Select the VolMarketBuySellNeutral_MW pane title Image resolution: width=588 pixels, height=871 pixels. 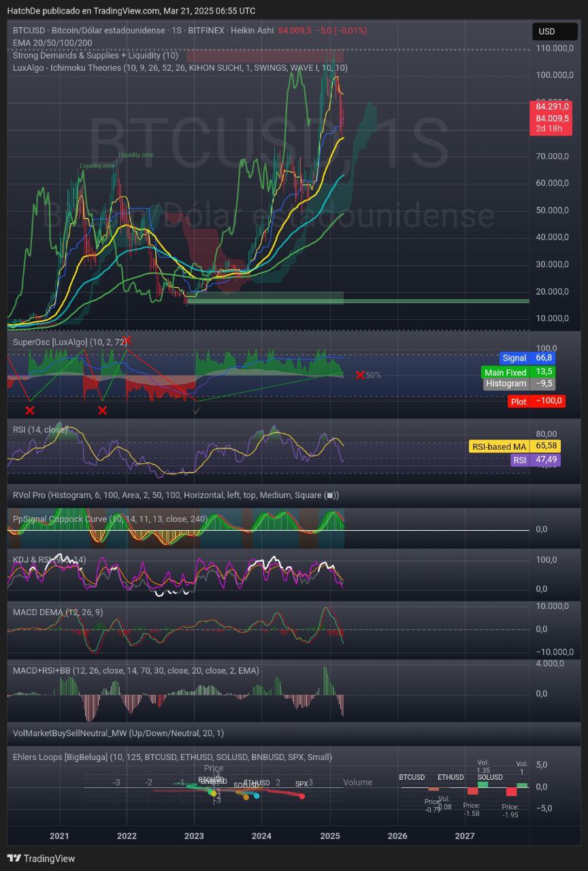click(x=118, y=733)
